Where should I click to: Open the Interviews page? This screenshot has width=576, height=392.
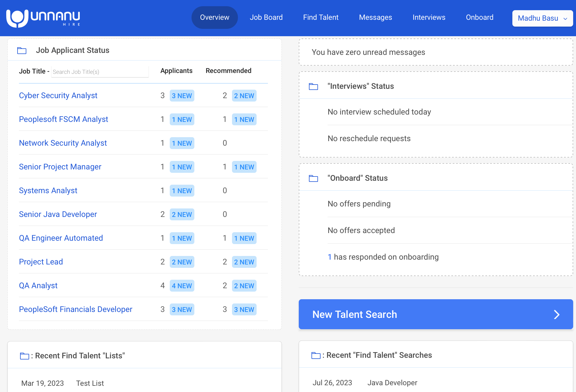pyautogui.click(x=429, y=17)
